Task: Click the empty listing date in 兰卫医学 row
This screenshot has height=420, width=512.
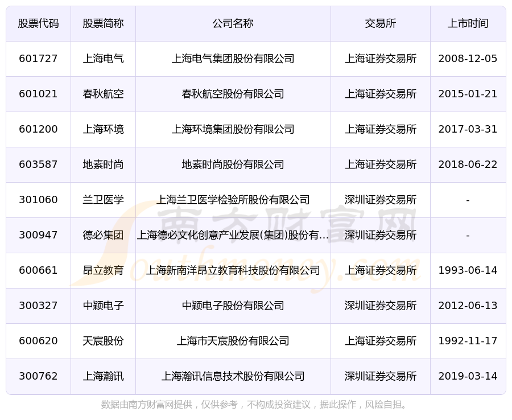Action: coord(468,200)
